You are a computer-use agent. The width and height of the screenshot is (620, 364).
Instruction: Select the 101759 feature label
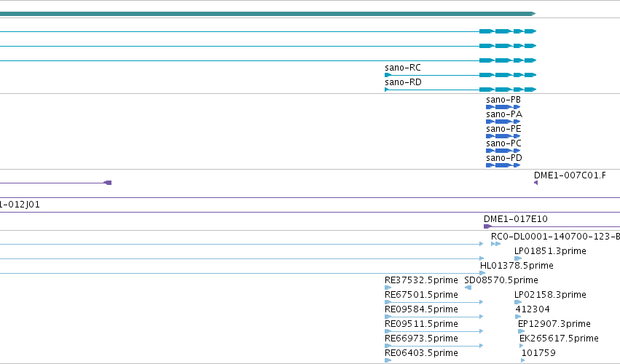[x=538, y=353]
